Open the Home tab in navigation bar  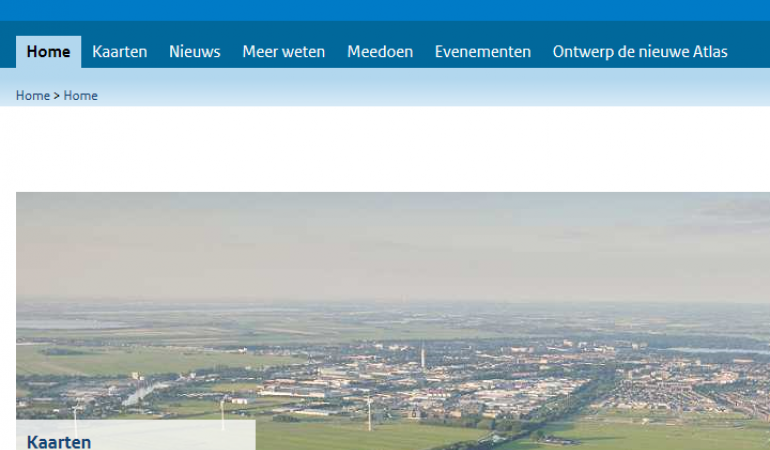pyautogui.click(x=48, y=52)
